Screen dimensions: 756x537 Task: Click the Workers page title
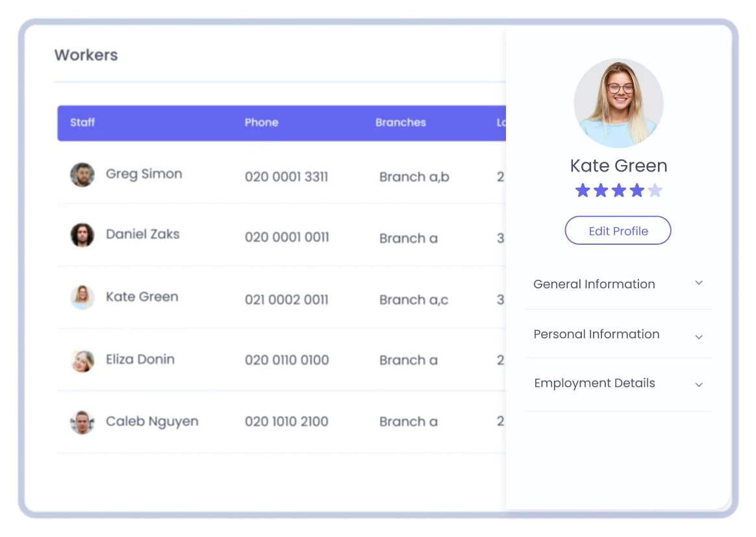point(86,55)
